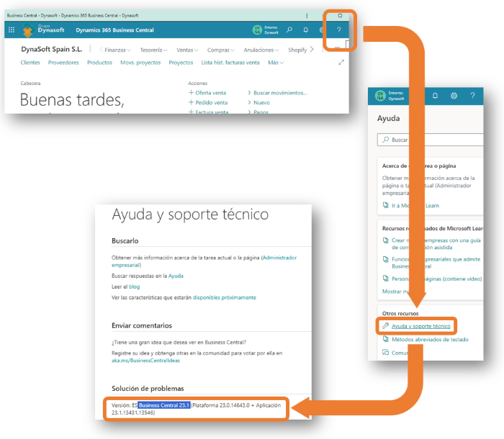
Task: Open Buscar movimientos action
Action: coord(280,93)
